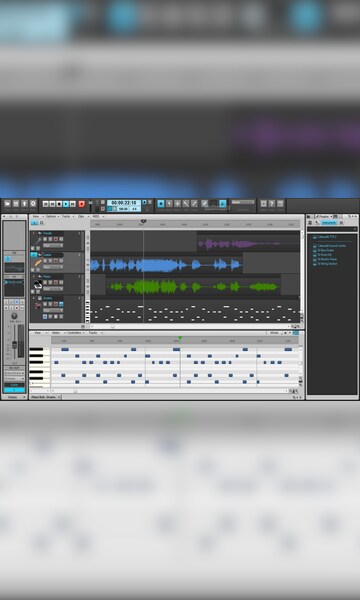Open the Clips menu
This screenshot has height=600, width=360.
click(x=82, y=217)
